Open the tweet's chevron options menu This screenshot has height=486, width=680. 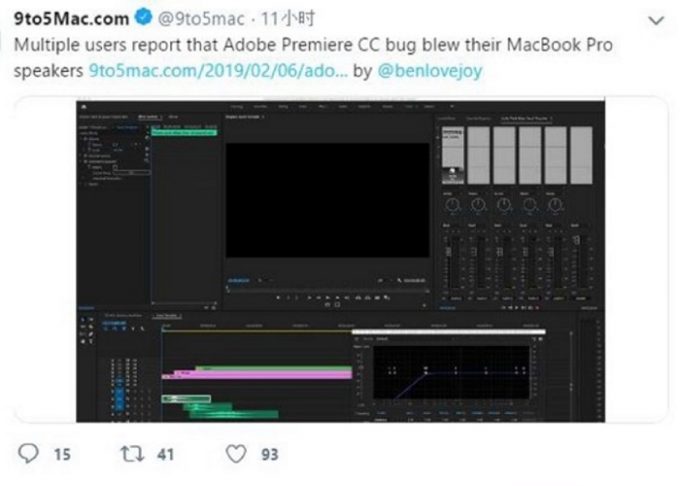pyautogui.click(x=656, y=20)
